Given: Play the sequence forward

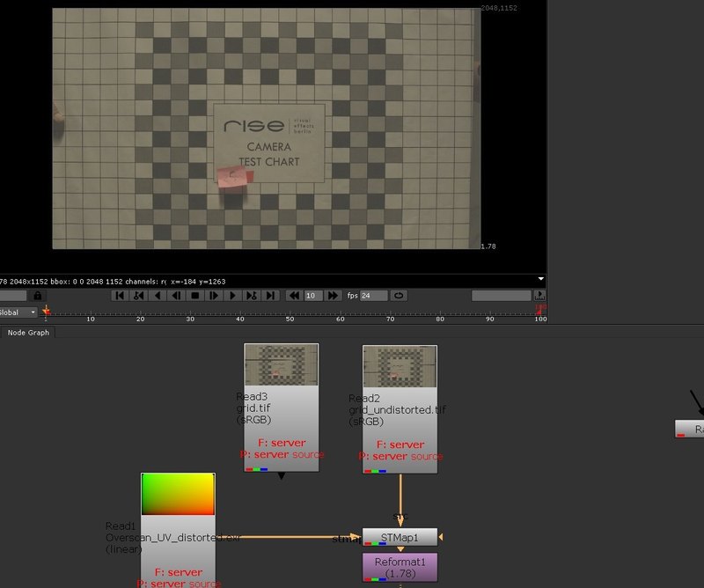Looking at the screenshot, I should 233,296.
